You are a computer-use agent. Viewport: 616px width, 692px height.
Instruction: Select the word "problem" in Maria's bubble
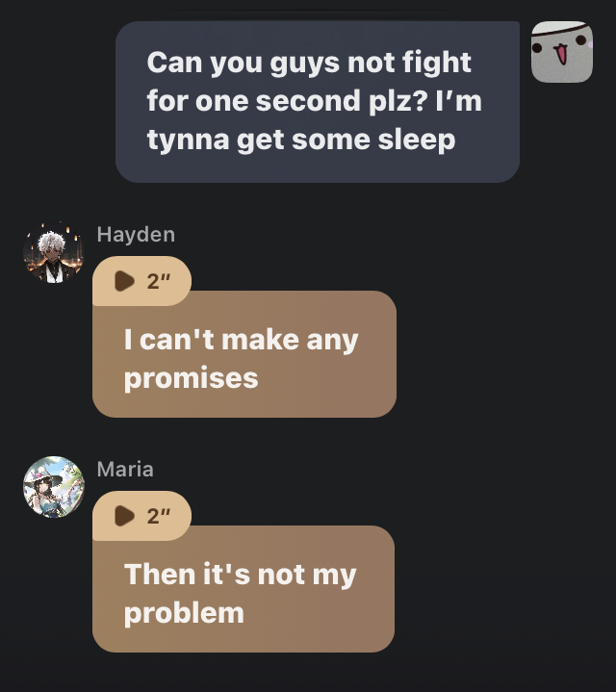(184, 613)
